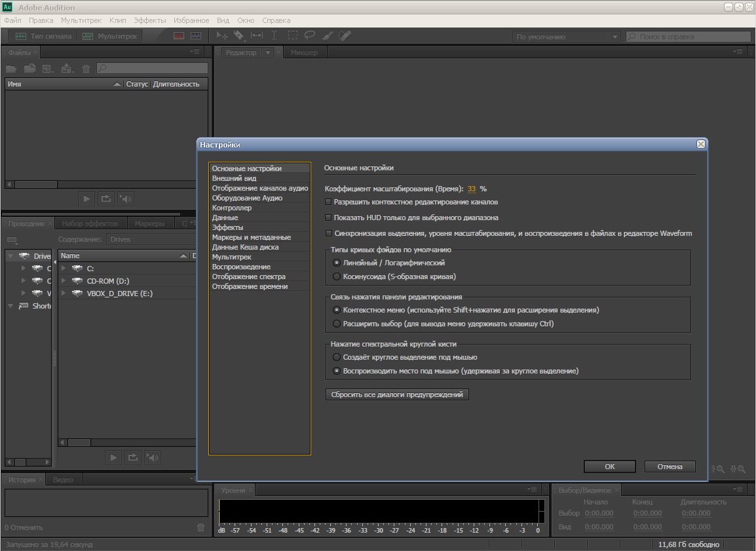Select "Косинусоида (S-образная кривая)" radio button

click(x=337, y=276)
